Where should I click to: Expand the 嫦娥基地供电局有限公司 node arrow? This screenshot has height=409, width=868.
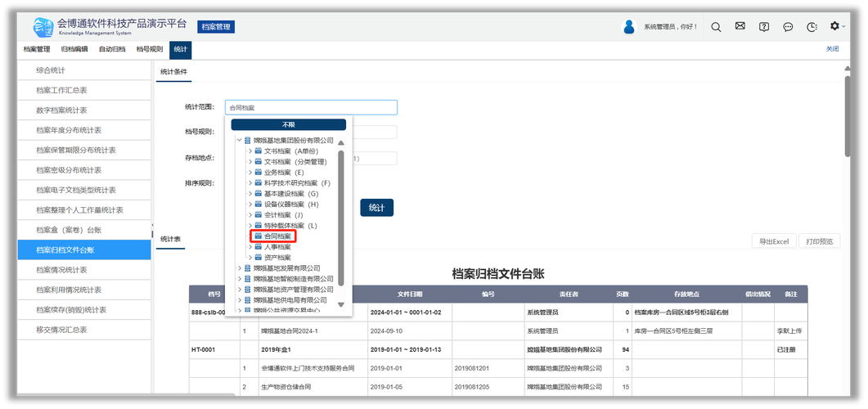[x=239, y=300]
